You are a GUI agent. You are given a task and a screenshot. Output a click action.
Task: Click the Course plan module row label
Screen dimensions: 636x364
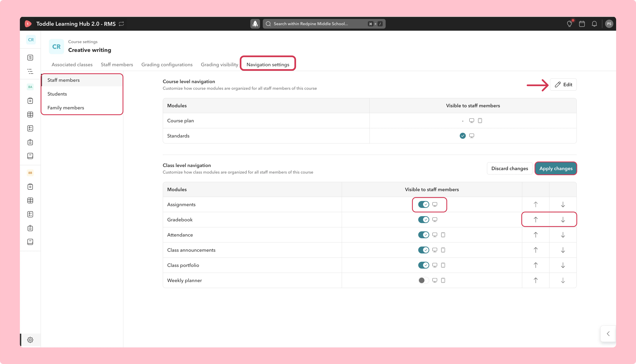(x=180, y=121)
